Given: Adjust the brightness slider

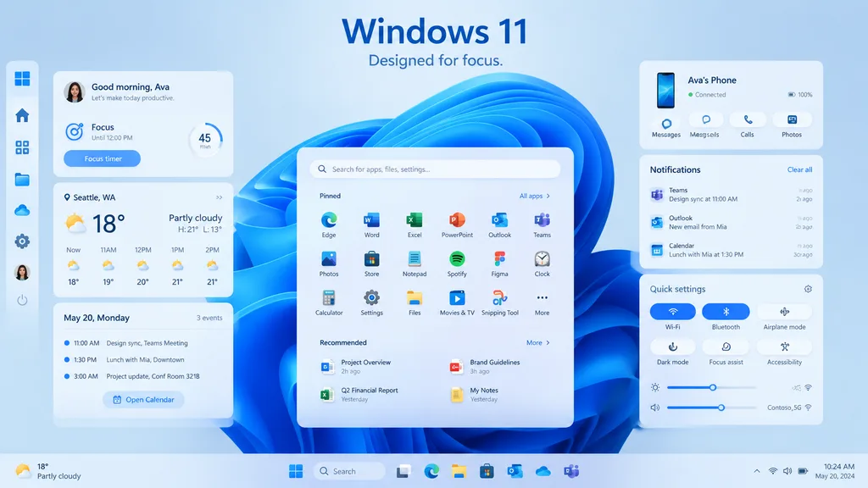Looking at the screenshot, I should (711, 387).
